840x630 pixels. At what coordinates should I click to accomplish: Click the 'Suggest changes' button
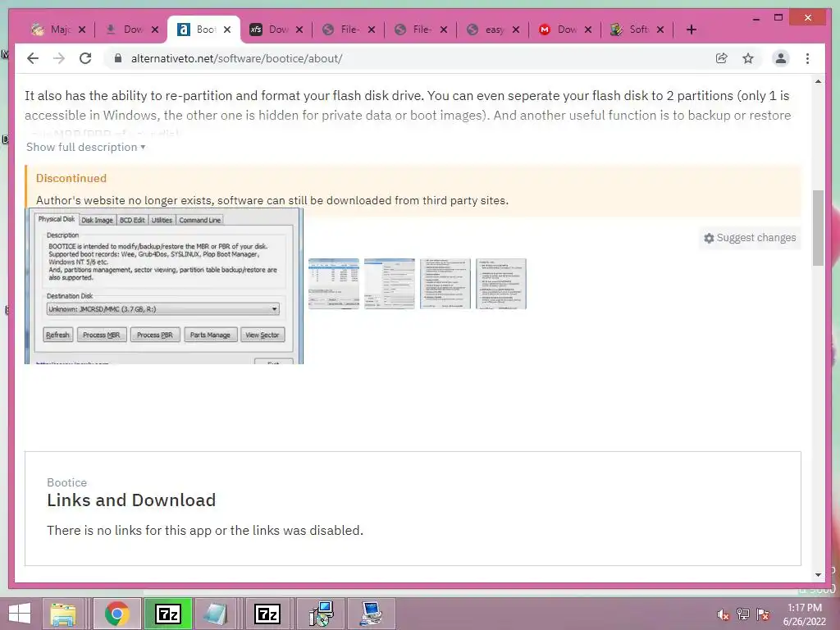tap(750, 237)
